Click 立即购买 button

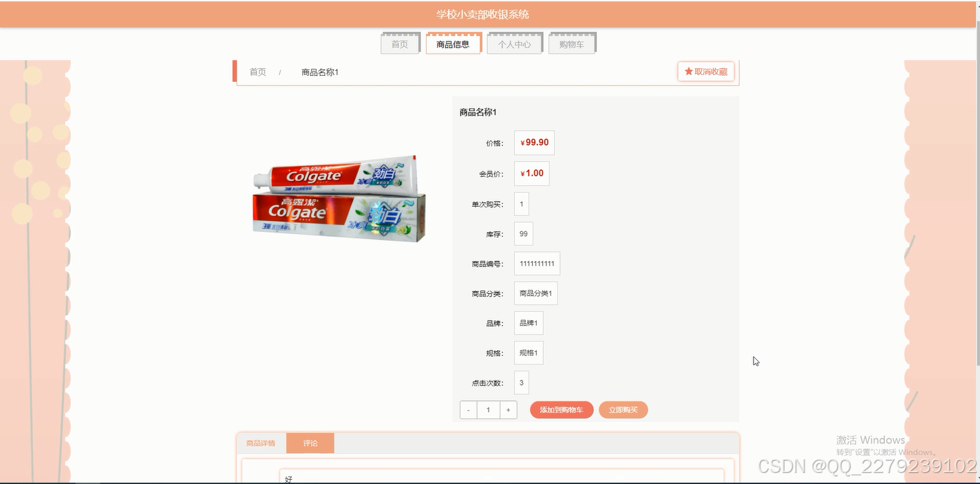624,410
